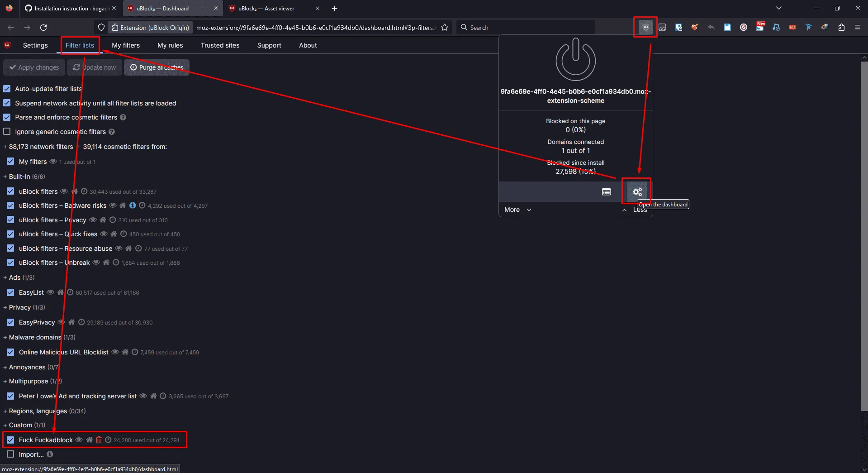The width and height of the screenshot is (868, 473).
Task: Reload the current page
Action: tap(43, 28)
